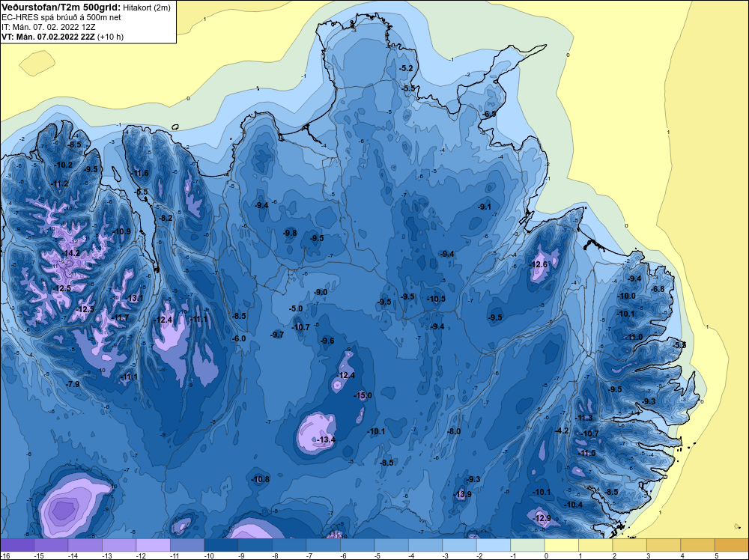Click the pale yellow swatch between 0 and 1
This screenshot has width=749, height=560.
[562, 545]
